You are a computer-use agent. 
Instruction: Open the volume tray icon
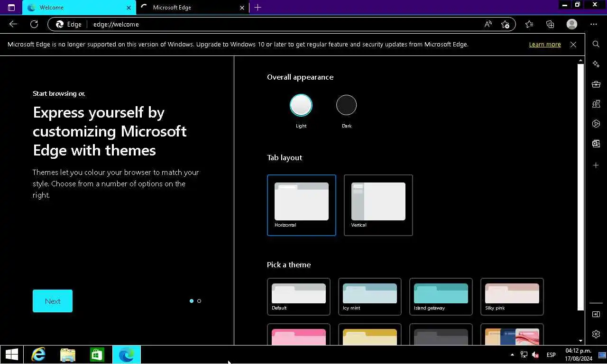coord(535,355)
